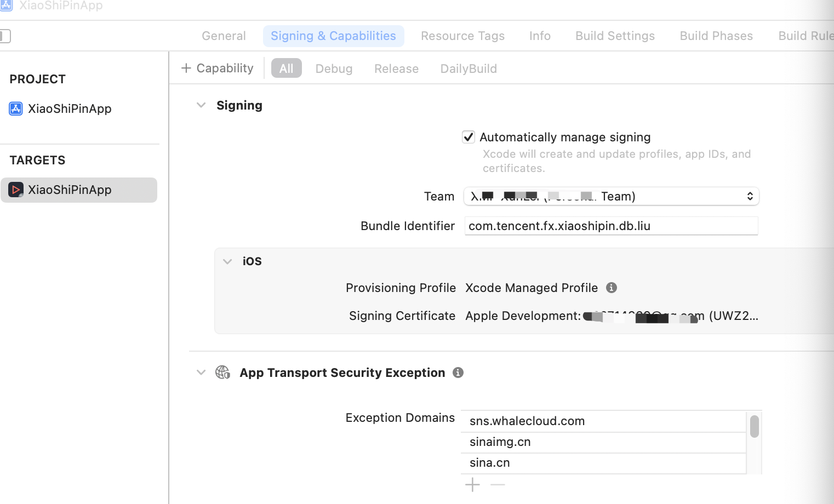Add a new Capability
Screen dimensions: 834x504
218,68
